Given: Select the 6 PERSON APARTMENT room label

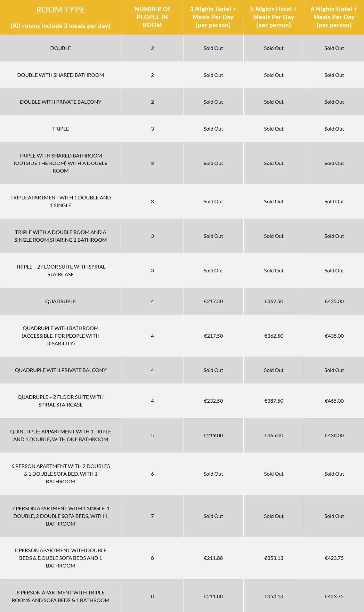Looking at the screenshot, I should [61, 474].
